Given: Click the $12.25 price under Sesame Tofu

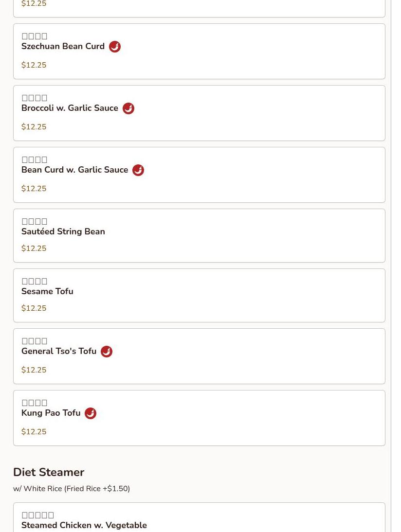Looking at the screenshot, I should (x=34, y=308).
